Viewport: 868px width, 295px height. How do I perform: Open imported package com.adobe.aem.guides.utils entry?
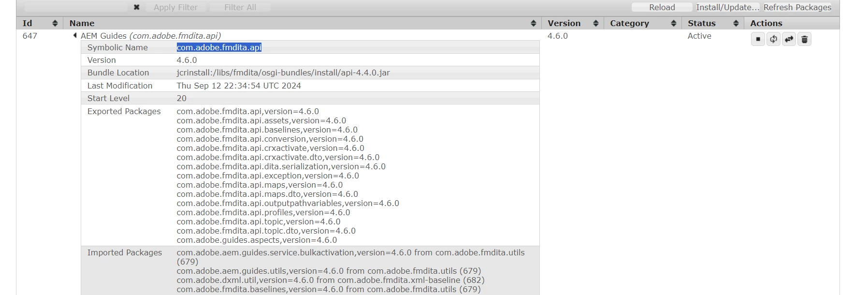329,271
